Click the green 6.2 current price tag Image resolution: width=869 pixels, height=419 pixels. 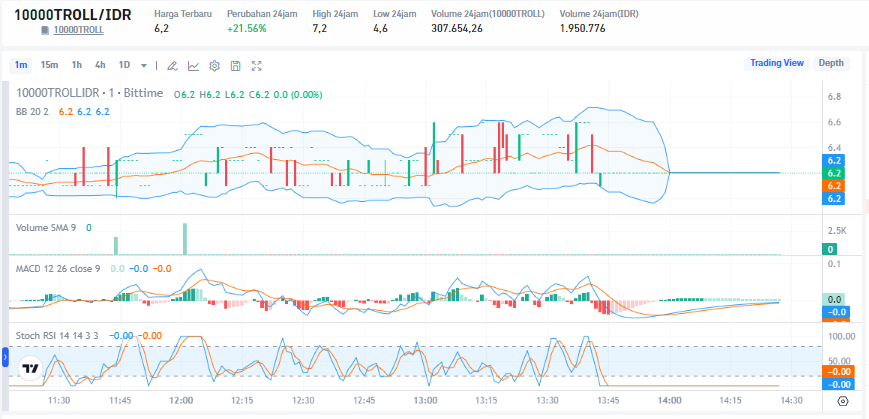[834, 173]
